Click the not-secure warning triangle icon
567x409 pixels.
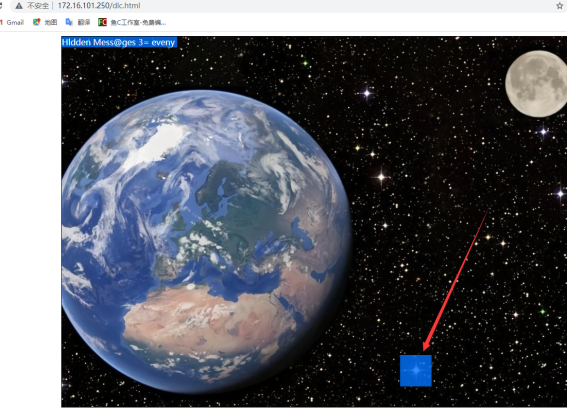19,5
